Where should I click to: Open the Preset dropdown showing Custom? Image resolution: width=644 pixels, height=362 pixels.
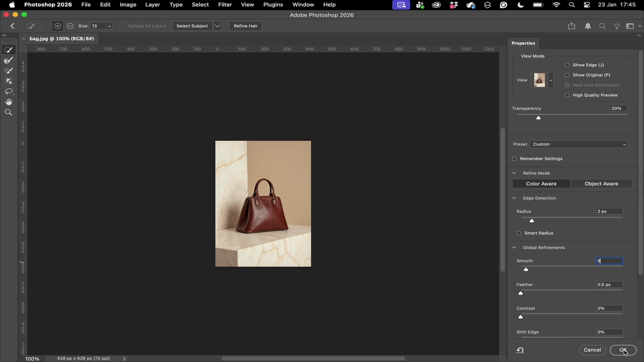(579, 144)
